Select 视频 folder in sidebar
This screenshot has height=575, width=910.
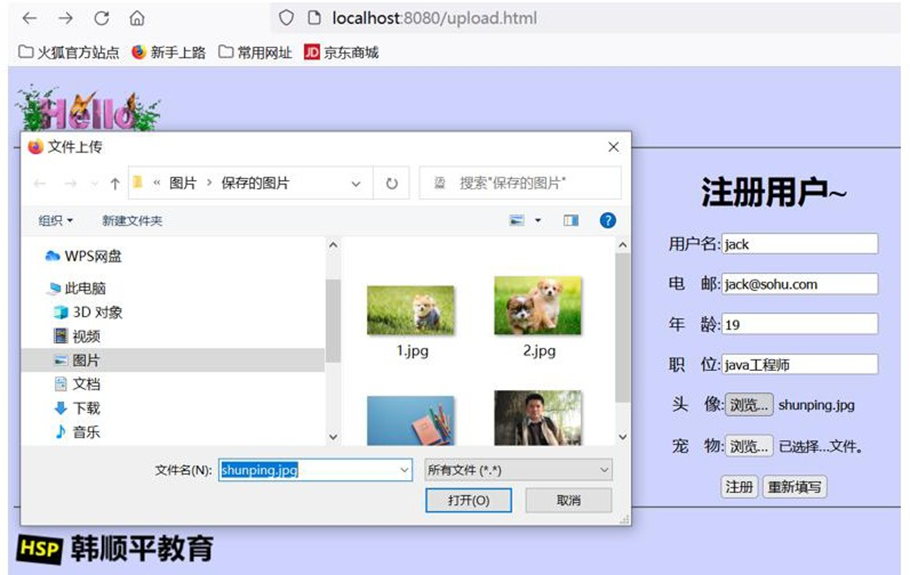click(x=77, y=336)
